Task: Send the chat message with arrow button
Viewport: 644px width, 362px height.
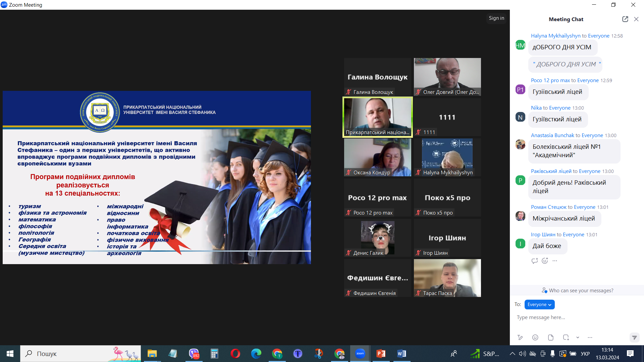Action: coord(634,338)
